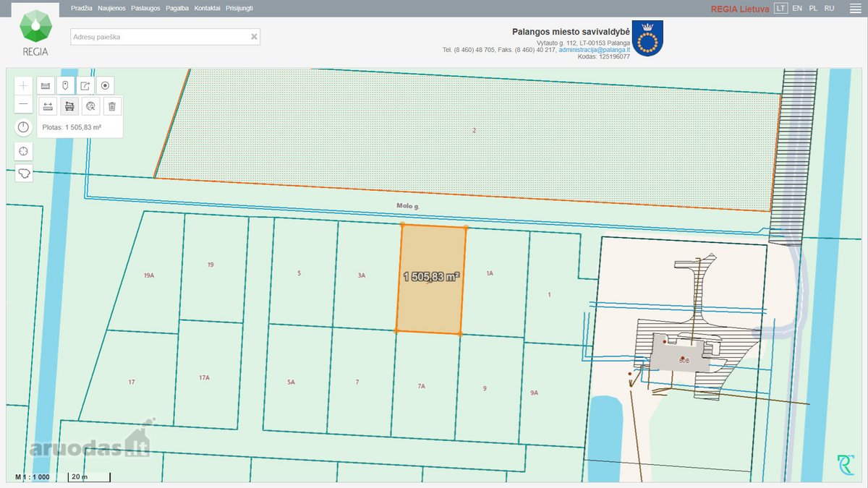Zoom in on the map
The image size is (868, 488).
coord(24,85)
